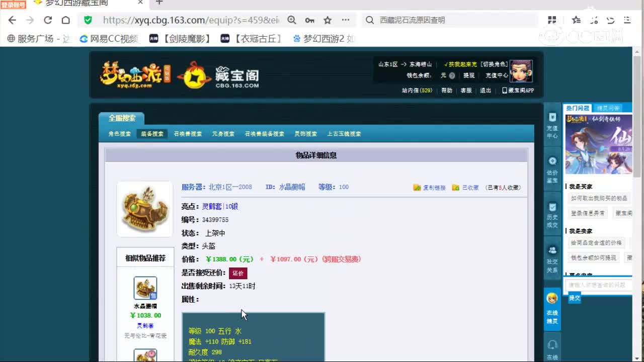The height and width of the screenshot is (362, 644).
Task: Open 上古玉魄搜索
Action: click(x=344, y=134)
